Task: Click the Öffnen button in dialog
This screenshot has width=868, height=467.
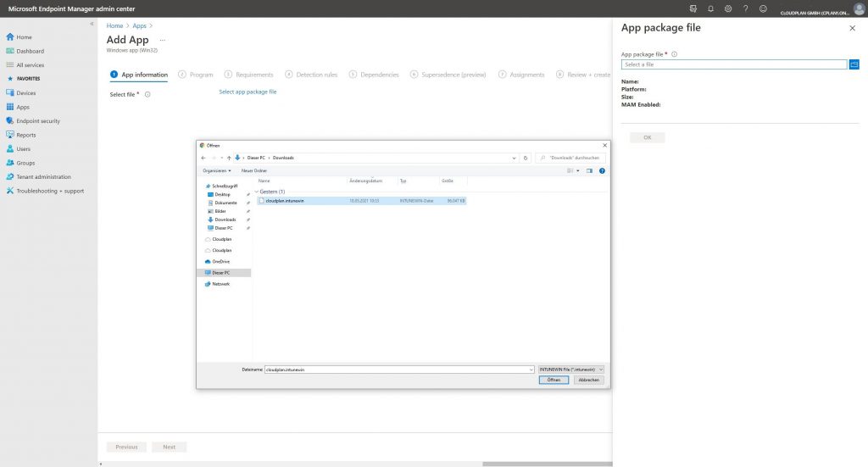Action: coord(554,381)
